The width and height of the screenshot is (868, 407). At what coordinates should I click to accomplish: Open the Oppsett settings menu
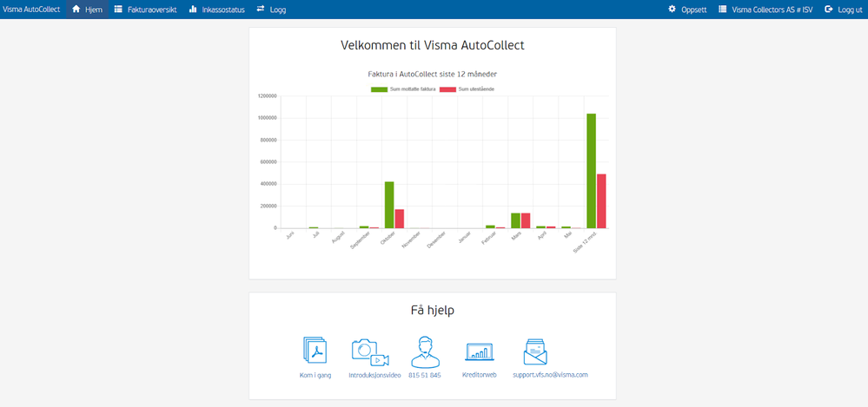[x=687, y=10]
